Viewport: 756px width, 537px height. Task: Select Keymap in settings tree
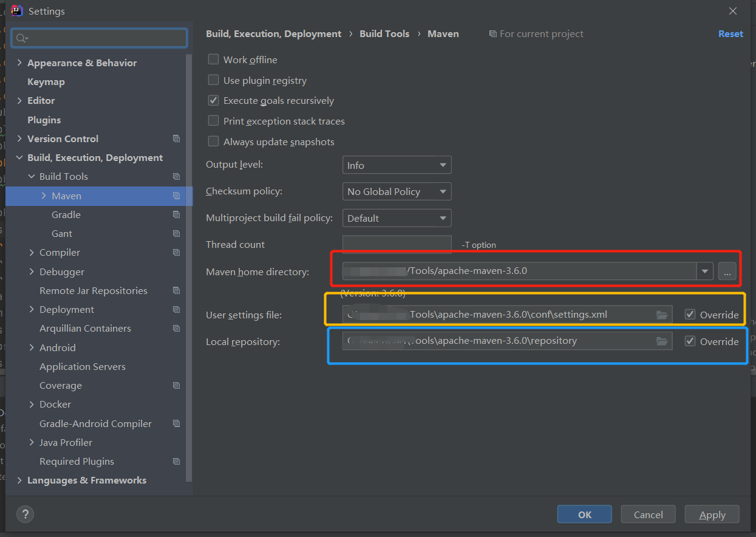coord(46,81)
